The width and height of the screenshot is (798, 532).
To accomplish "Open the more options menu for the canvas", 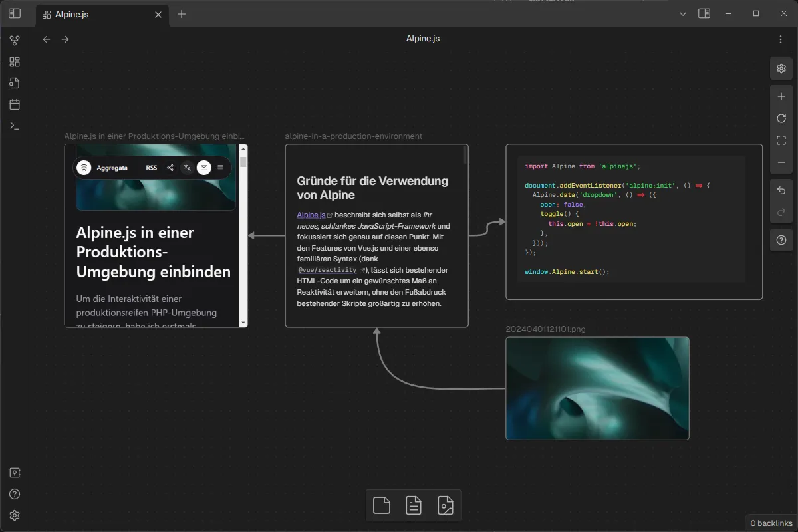I will point(781,38).
